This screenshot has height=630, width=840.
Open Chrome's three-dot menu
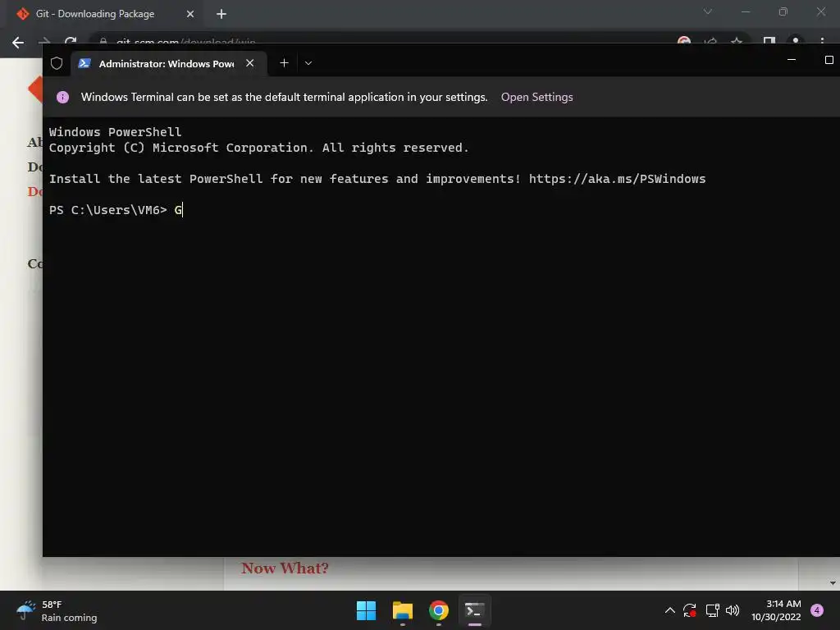pyautogui.click(x=822, y=41)
